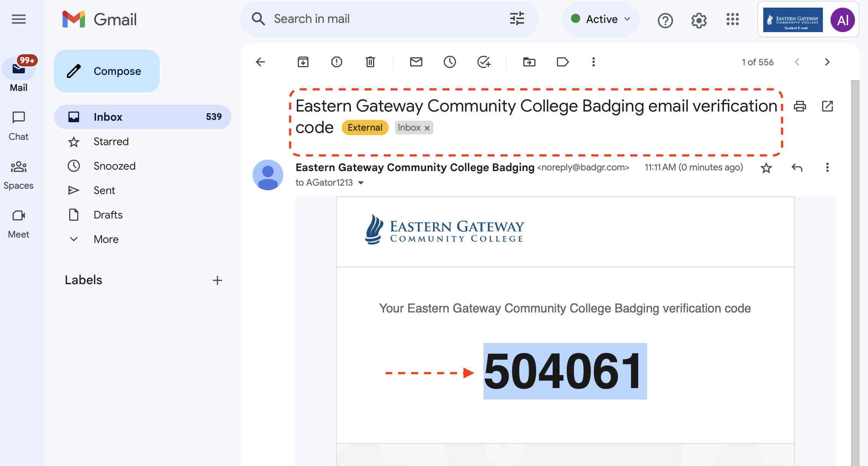Click the Search in mail field
Screen dimensions: 868x466
386,19
